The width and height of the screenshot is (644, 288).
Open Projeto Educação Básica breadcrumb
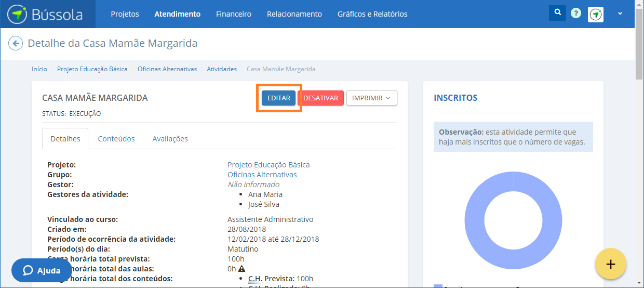coord(92,69)
